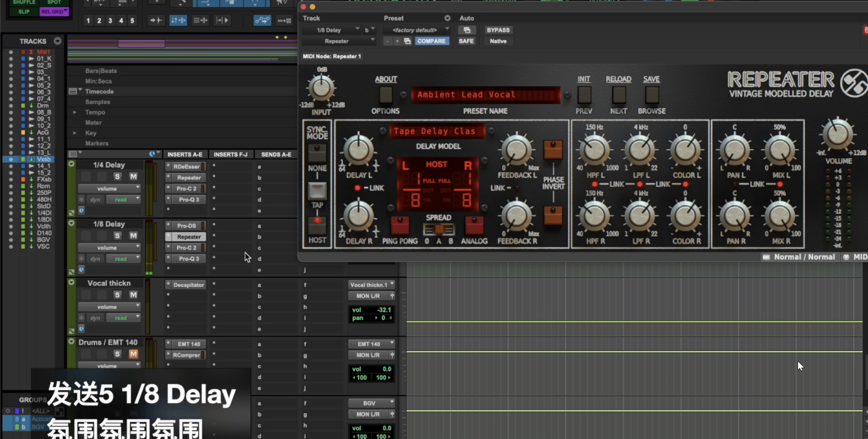Click the Repeater insert on 1/8 Delay

pos(189,237)
